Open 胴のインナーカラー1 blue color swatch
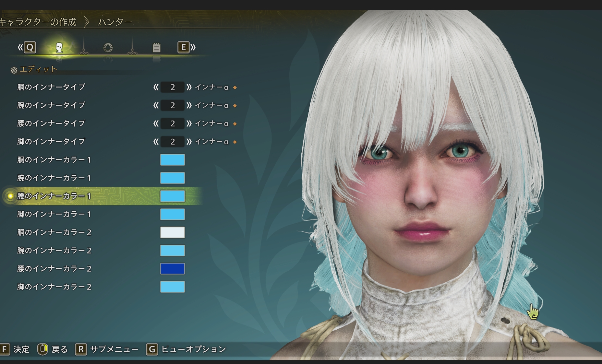 [x=172, y=160]
